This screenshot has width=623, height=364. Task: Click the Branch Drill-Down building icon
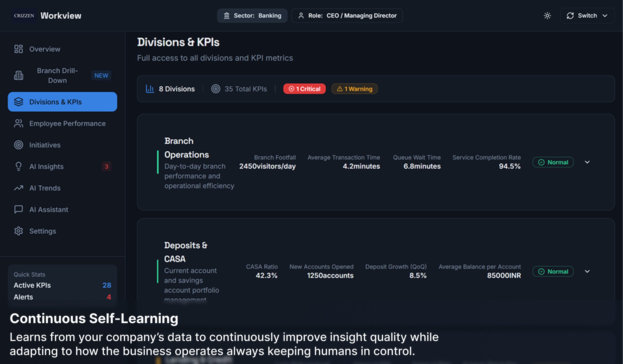pyautogui.click(x=18, y=75)
